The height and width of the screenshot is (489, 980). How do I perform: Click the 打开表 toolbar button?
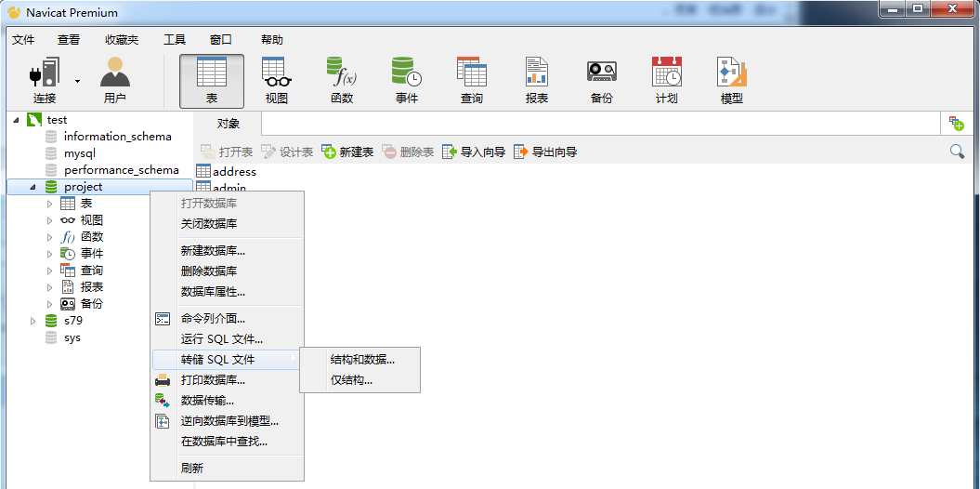pyautogui.click(x=227, y=152)
